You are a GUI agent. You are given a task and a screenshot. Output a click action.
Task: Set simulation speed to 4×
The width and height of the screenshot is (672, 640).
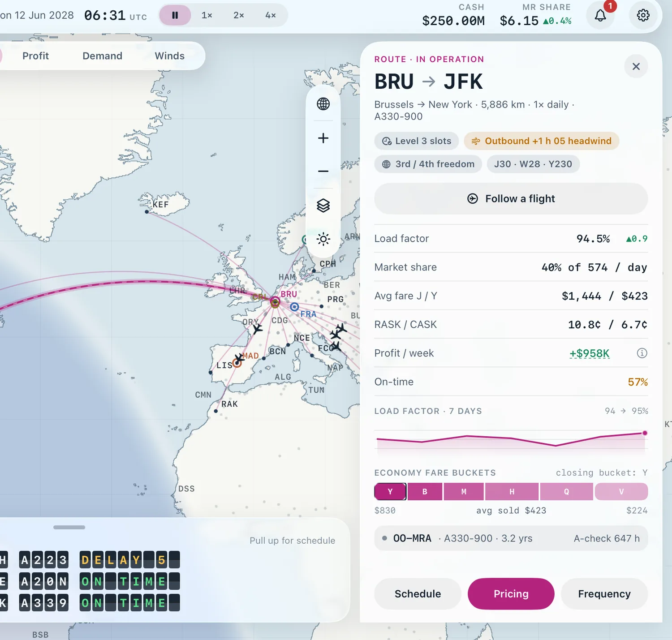click(271, 15)
